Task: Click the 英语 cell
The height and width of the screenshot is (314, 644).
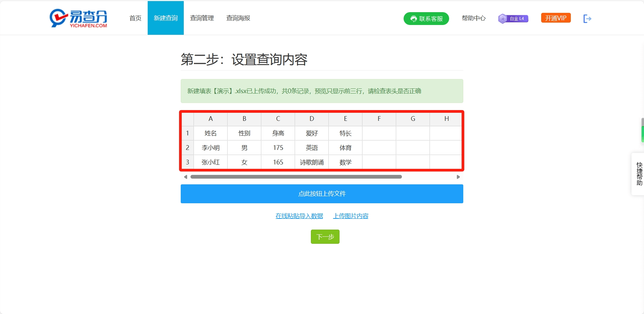Action: (312, 148)
